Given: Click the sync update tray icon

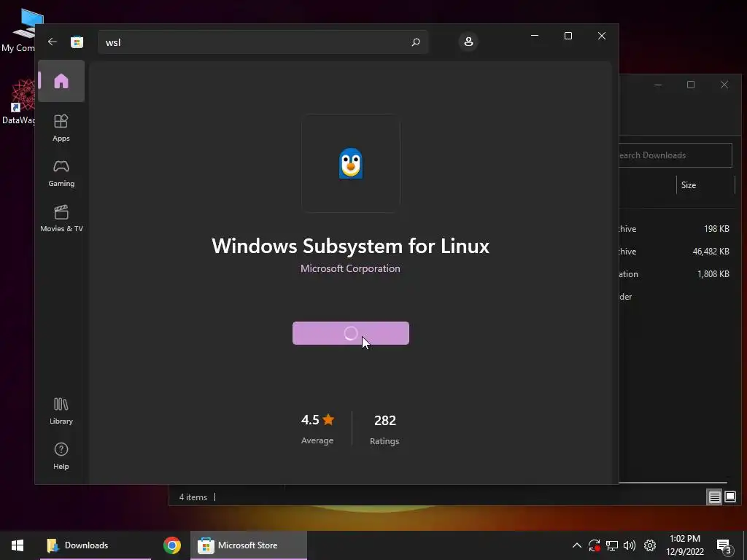Looking at the screenshot, I should tap(594, 545).
